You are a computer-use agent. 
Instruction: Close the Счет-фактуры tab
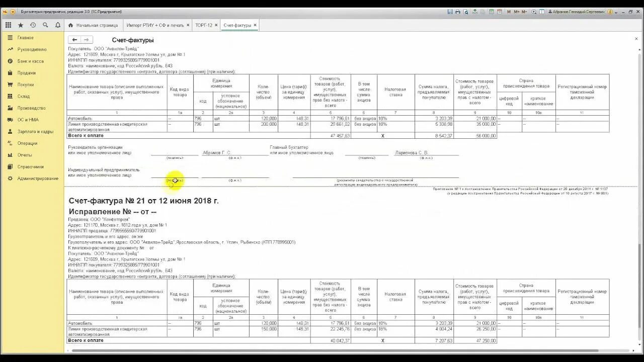coord(255,25)
